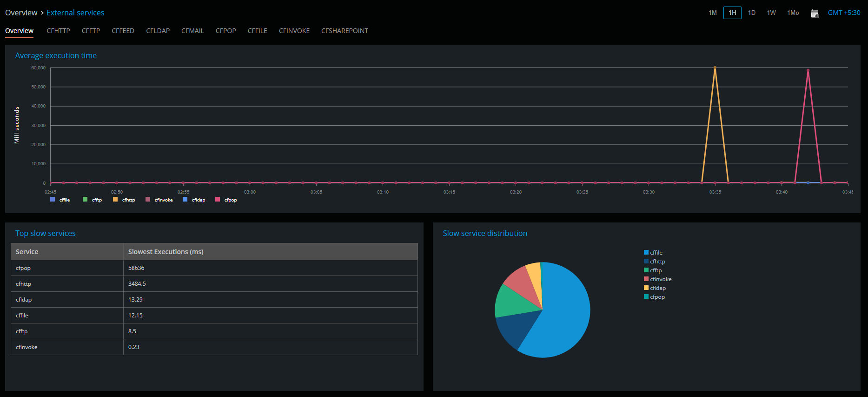The width and height of the screenshot is (868, 397).
Task: Select cffile row in slow services table
Action: [214, 316]
